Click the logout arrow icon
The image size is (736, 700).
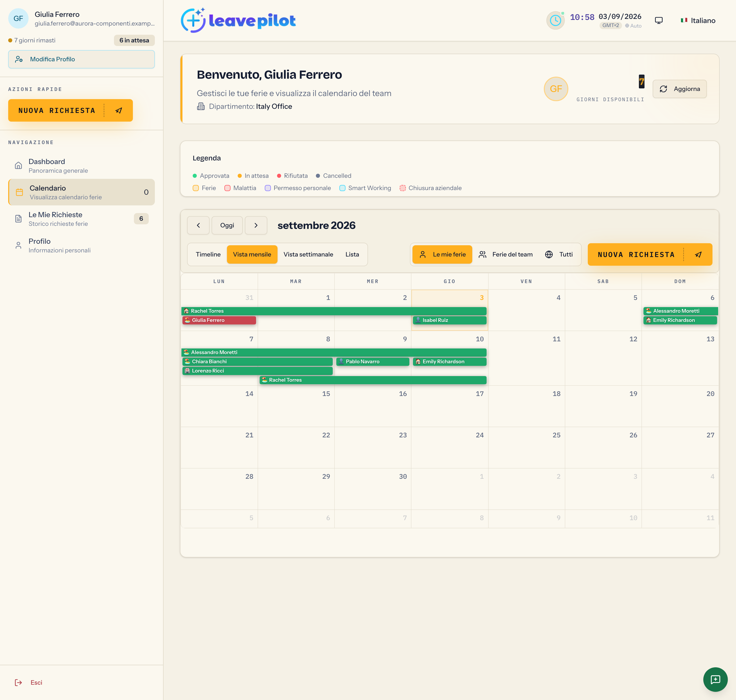18,682
